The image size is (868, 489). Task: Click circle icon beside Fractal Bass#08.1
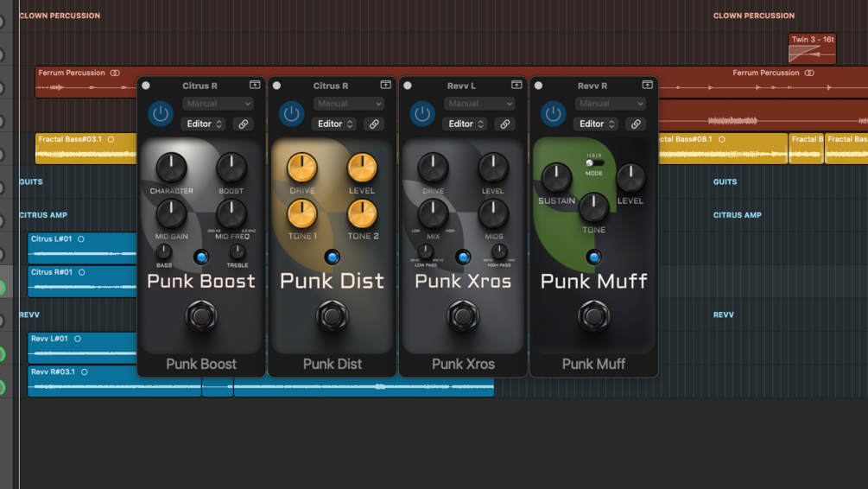point(722,140)
